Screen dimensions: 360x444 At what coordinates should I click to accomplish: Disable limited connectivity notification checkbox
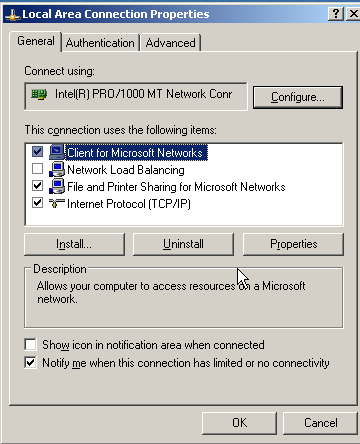[x=30, y=362]
